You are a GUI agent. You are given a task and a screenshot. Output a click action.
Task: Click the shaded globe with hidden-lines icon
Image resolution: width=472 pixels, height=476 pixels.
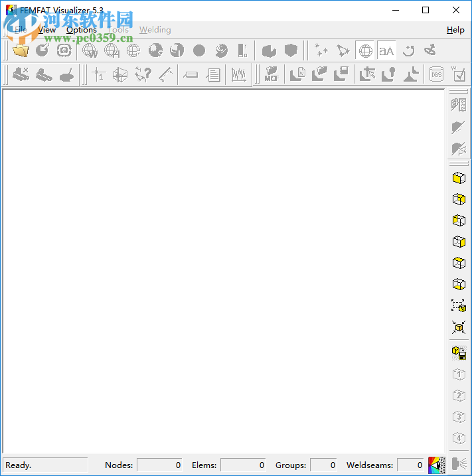[177, 50]
